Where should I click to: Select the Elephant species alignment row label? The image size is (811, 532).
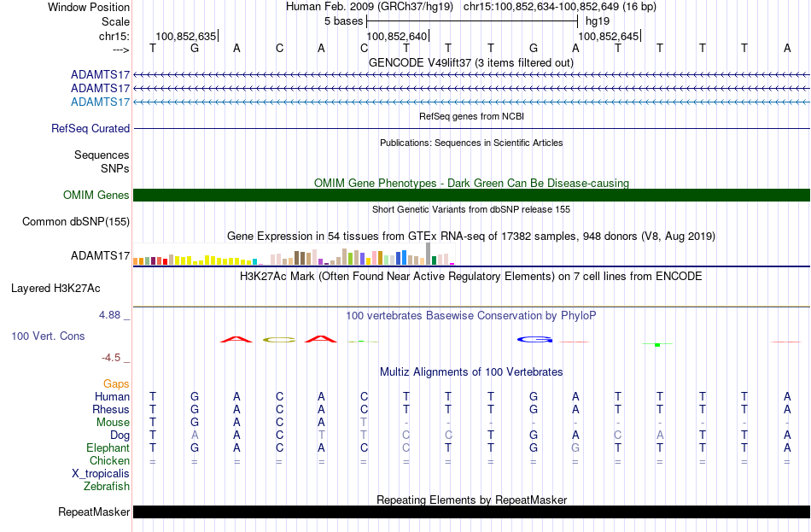tap(108, 447)
